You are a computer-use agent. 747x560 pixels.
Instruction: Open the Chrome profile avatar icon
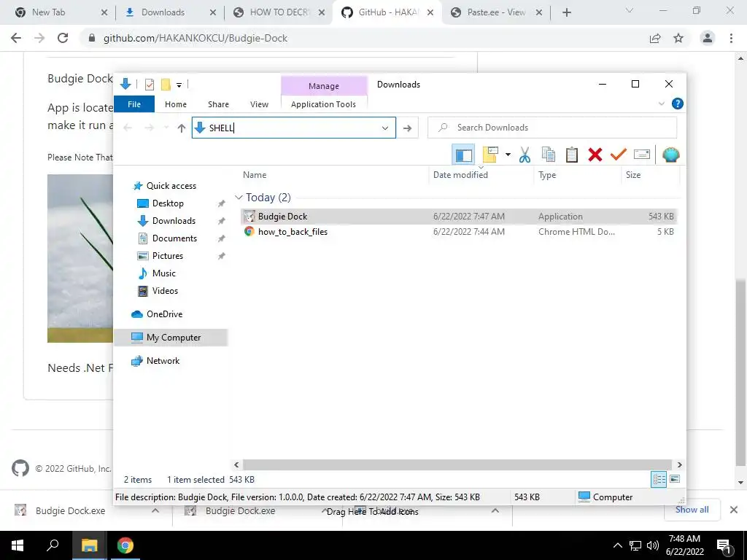click(708, 38)
